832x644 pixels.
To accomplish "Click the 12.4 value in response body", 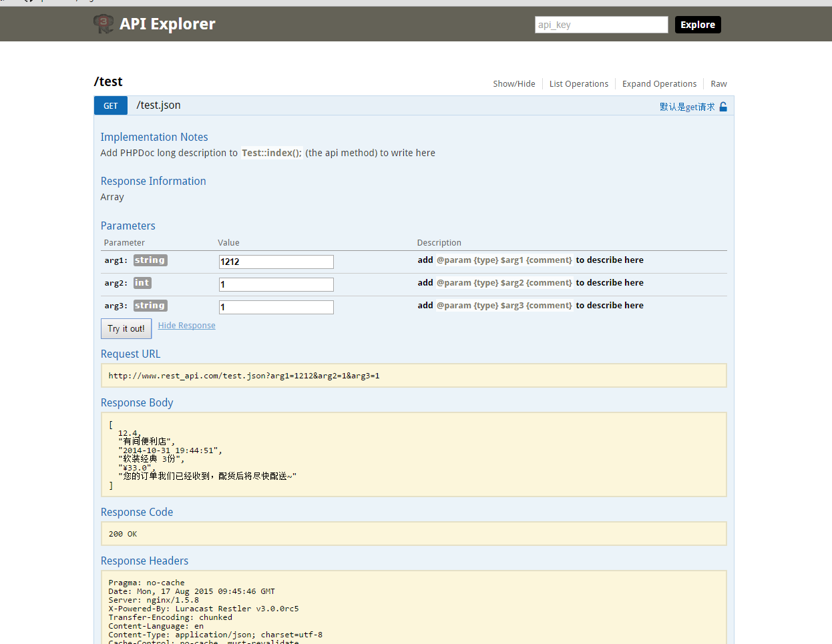I will (x=129, y=433).
